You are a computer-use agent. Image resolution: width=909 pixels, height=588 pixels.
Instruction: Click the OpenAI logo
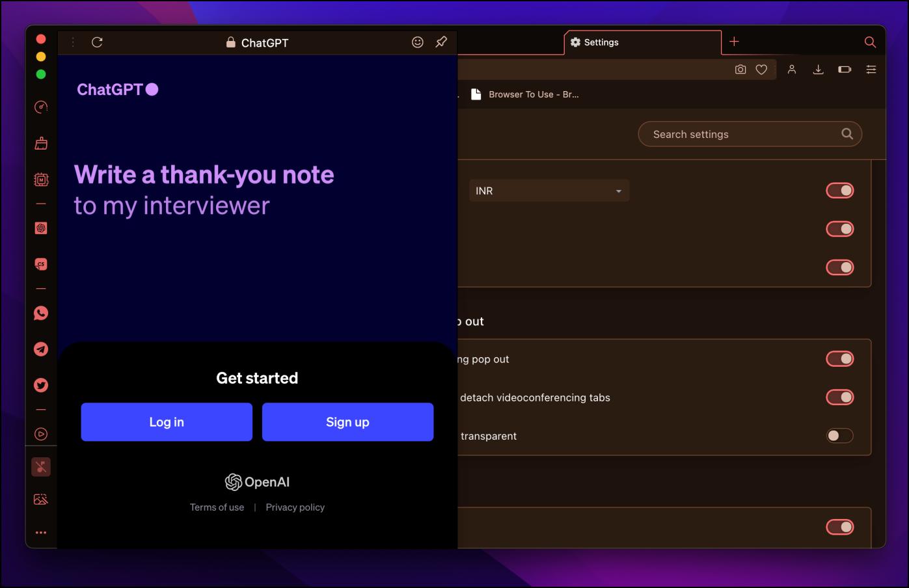tap(257, 482)
